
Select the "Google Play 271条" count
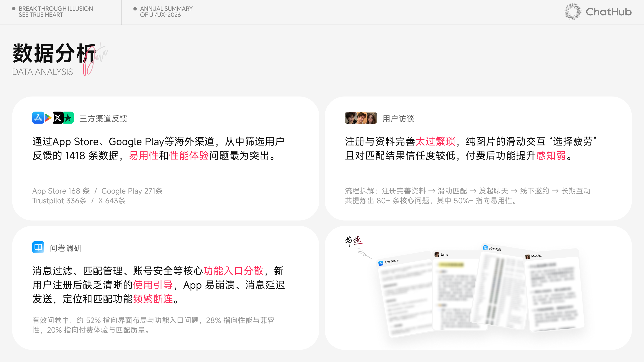pos(132,191)
